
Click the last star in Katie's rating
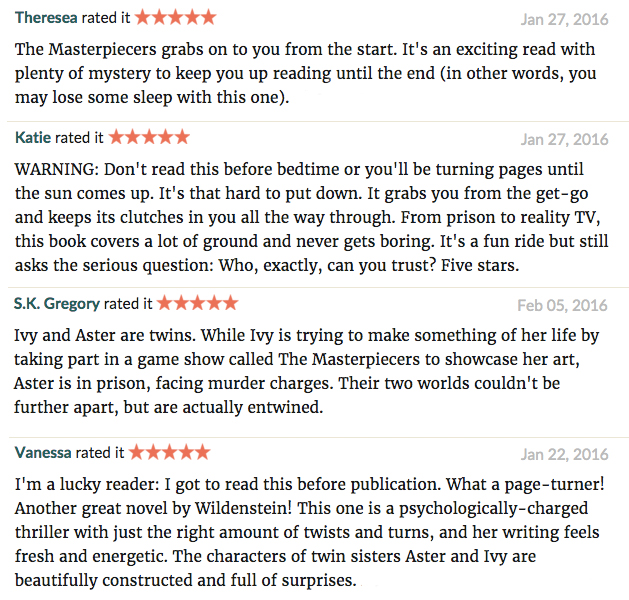pos(182,137)
